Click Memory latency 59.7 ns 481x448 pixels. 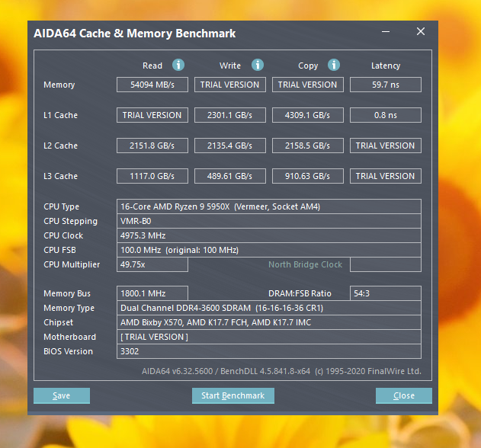386,85
